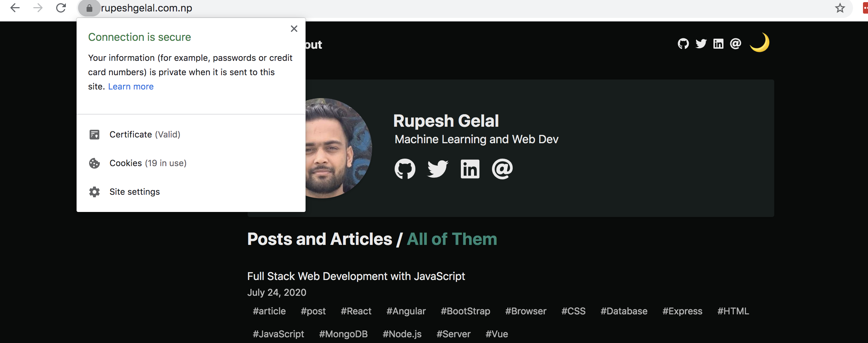Image resolution: width=868 pixels, height=343 pixels.
Task: Click the large LinkedIn icon on the profile card
Action: [x=470, y=169]
